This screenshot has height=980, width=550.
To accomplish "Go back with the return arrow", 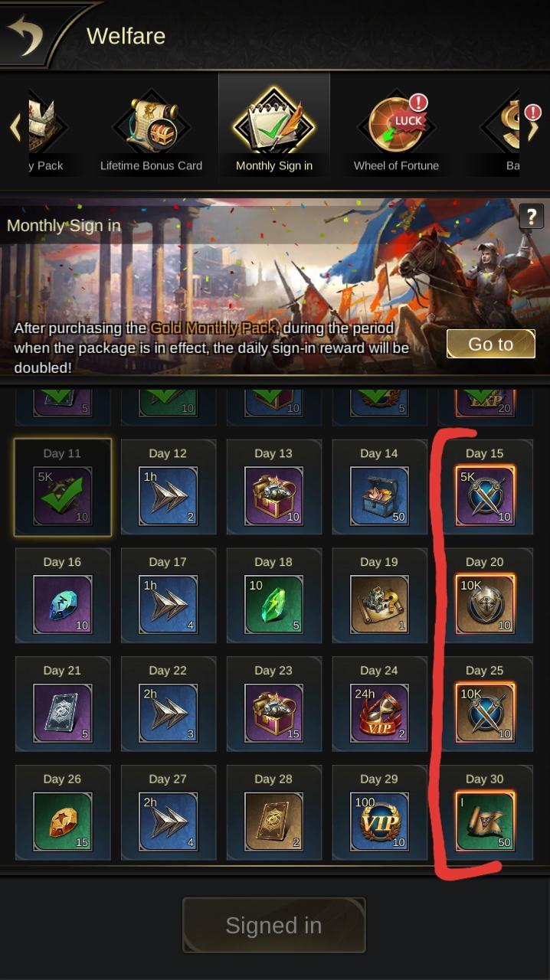I will click(x=26, y=34).
